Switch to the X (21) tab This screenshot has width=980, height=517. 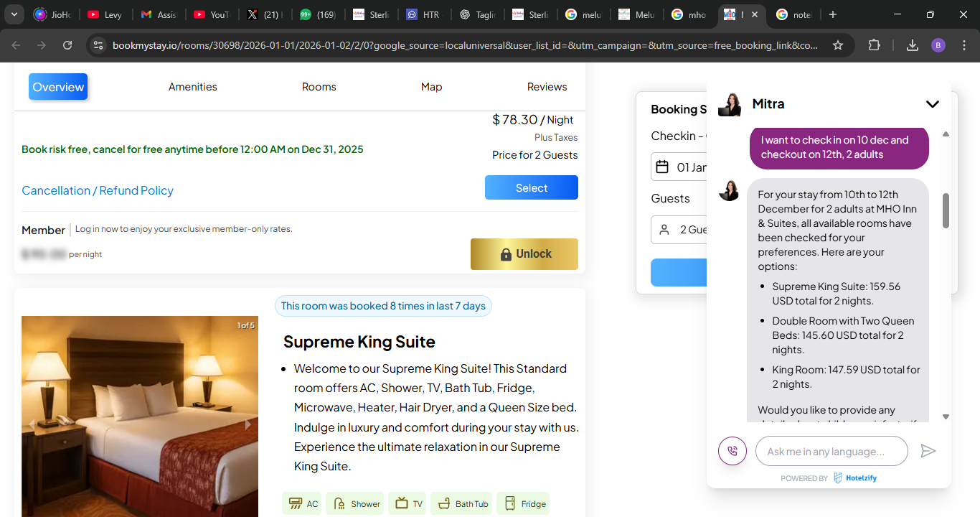point(265,14)
